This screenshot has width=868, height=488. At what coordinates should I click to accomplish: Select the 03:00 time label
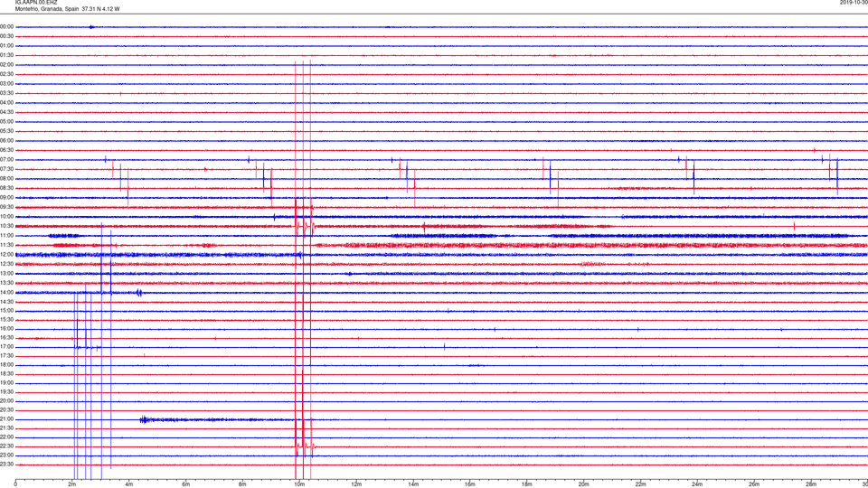click(x=6, y=84)
